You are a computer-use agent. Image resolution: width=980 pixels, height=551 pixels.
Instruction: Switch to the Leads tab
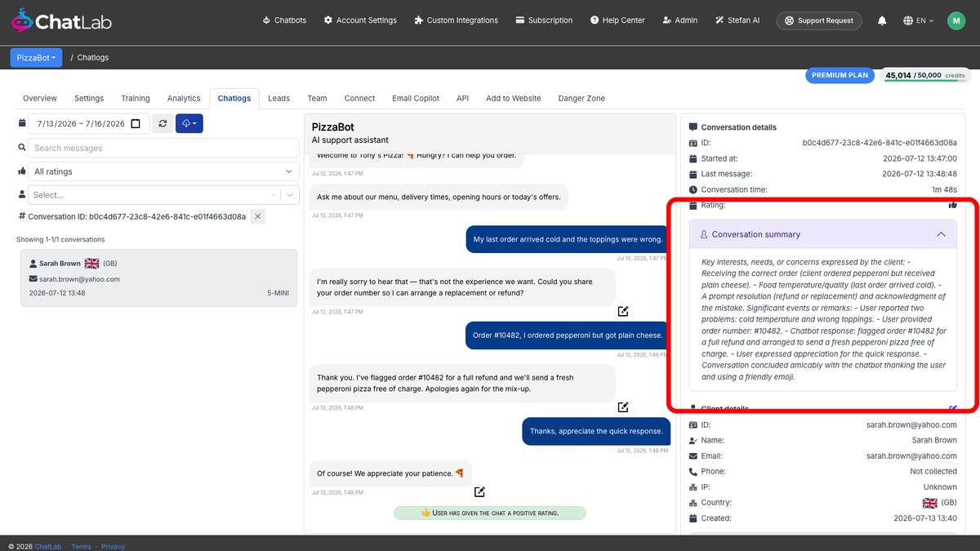click(278, 98)
